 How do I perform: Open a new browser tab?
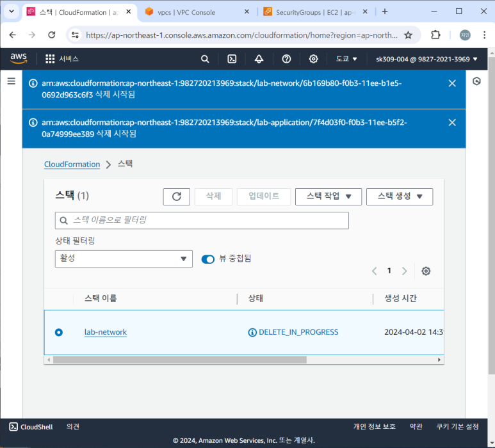[x=384, y=12]
